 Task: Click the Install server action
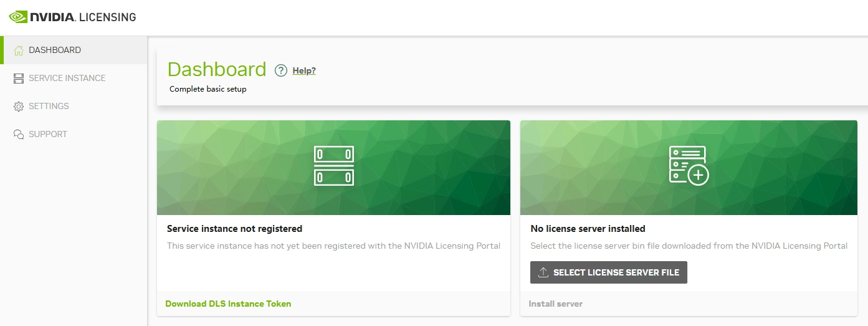click(x=555, y=304)
